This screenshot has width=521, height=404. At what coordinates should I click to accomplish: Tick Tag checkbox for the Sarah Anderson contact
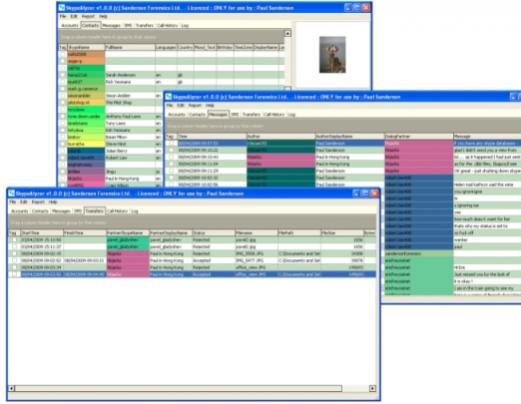coord(63,75)
